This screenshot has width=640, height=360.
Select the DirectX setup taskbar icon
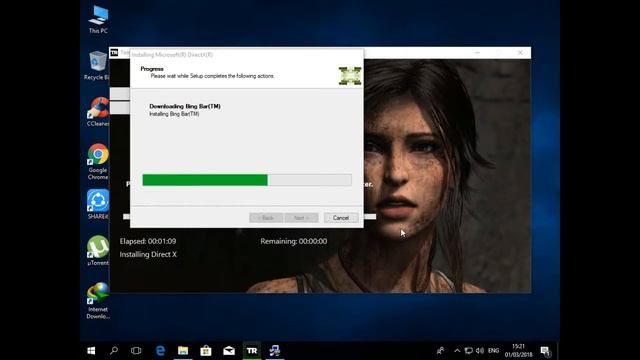click(x=275, y=351)
